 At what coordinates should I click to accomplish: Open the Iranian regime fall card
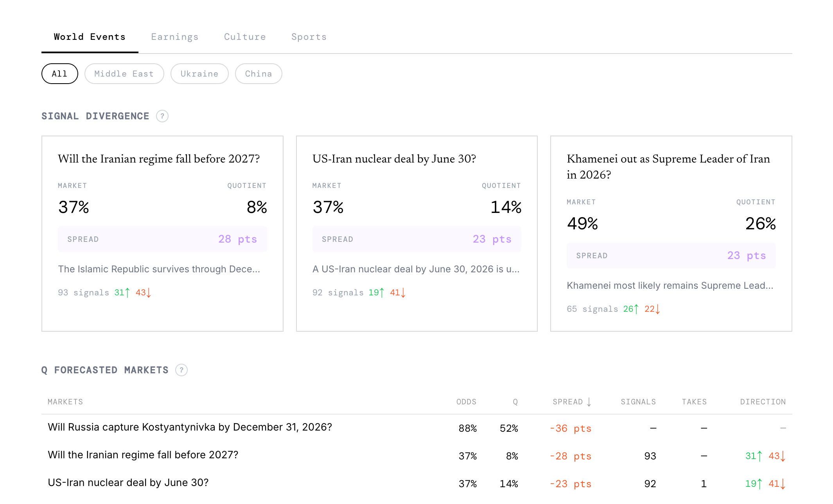coord(159,159)
